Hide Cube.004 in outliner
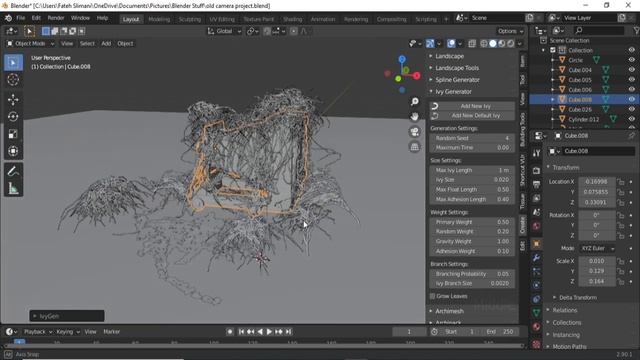The height and width of the screenshot is (360, 640). [631, 70]
